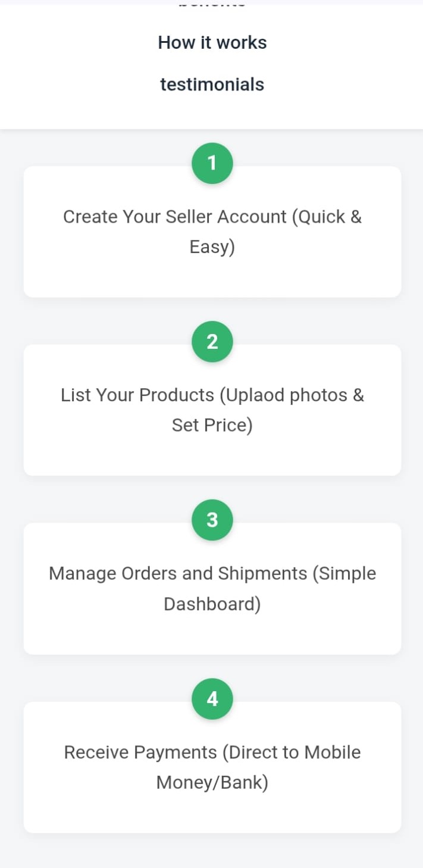Click 'Money/Bank)' in step 4 card
This screenshot has width=423, height=868.
(x=212, y=783)
